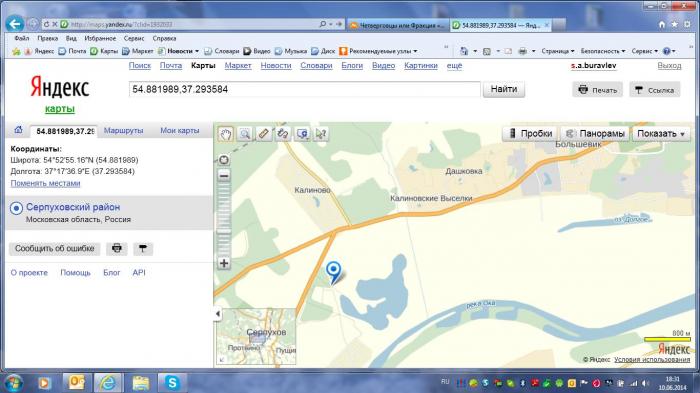Click the printer icon in left panel

pos(117,248)
